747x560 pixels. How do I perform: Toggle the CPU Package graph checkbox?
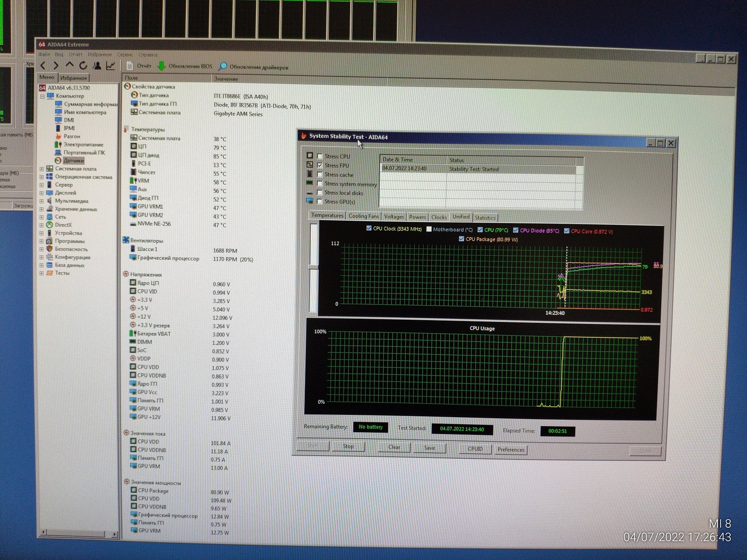point(462,238)
